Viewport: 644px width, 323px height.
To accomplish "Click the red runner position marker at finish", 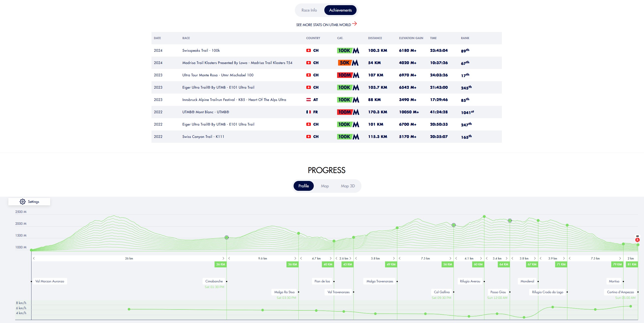I will (638, 240).
